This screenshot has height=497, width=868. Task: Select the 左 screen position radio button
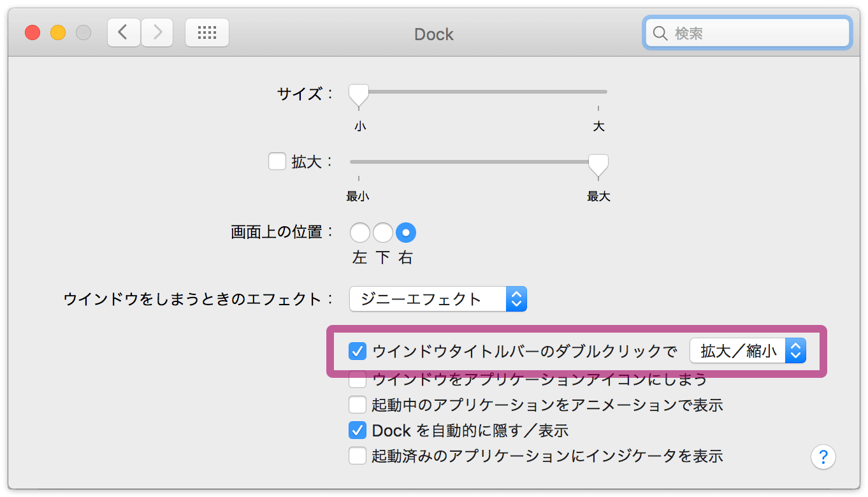360,233
